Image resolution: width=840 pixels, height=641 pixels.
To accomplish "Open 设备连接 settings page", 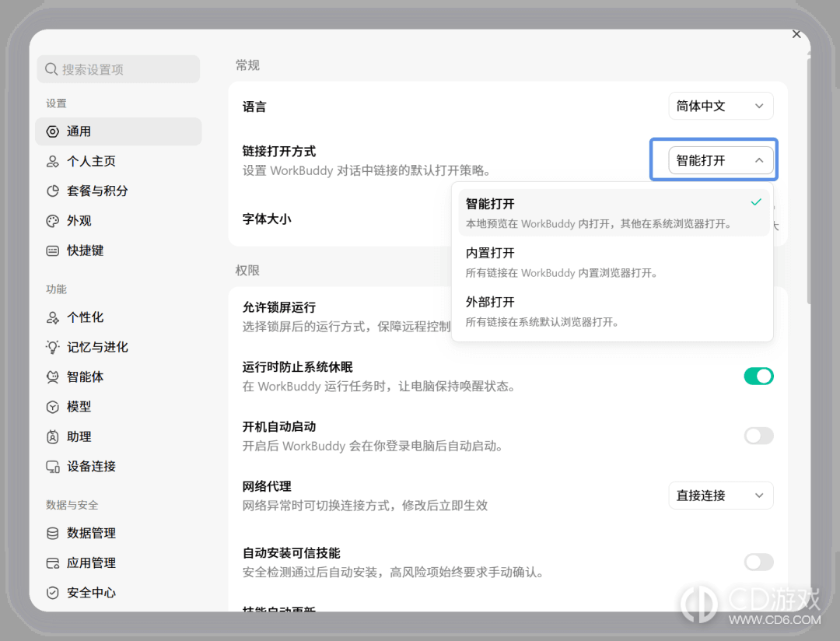I will point(118,466).
